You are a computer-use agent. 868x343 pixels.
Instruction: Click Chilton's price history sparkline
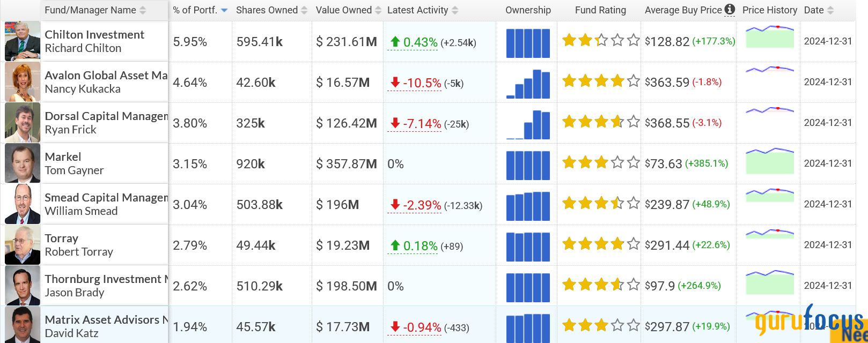pos(770,36)
